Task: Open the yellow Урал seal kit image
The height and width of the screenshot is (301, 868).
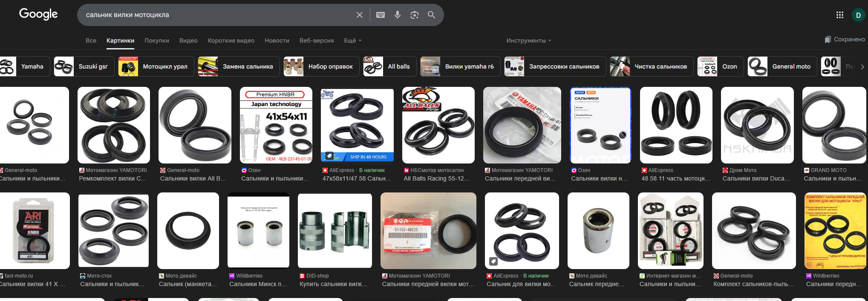Action: click(x=835, y=231)
